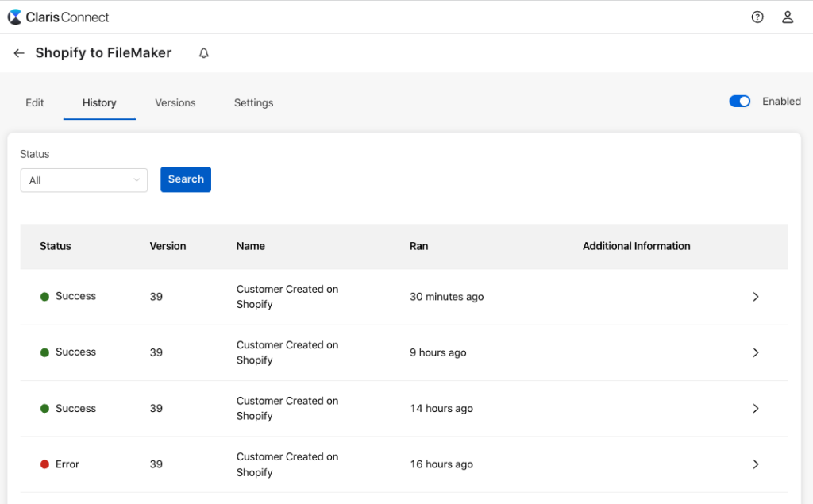Click the blue Search button

click(x=186, y=179)
